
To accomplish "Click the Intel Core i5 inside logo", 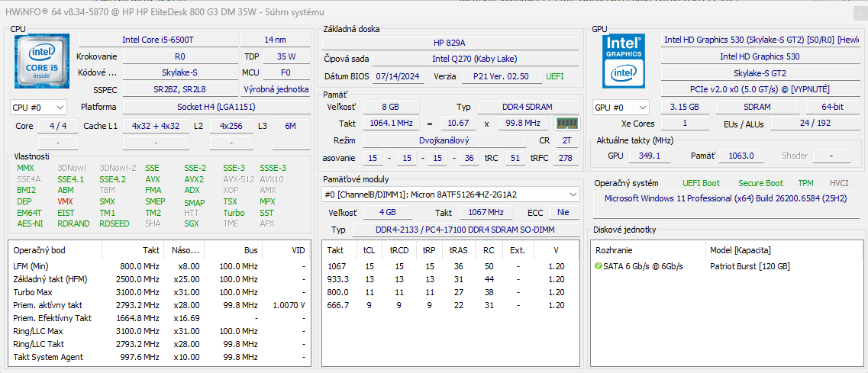I will pyautogui.click(x=41, y=62).
